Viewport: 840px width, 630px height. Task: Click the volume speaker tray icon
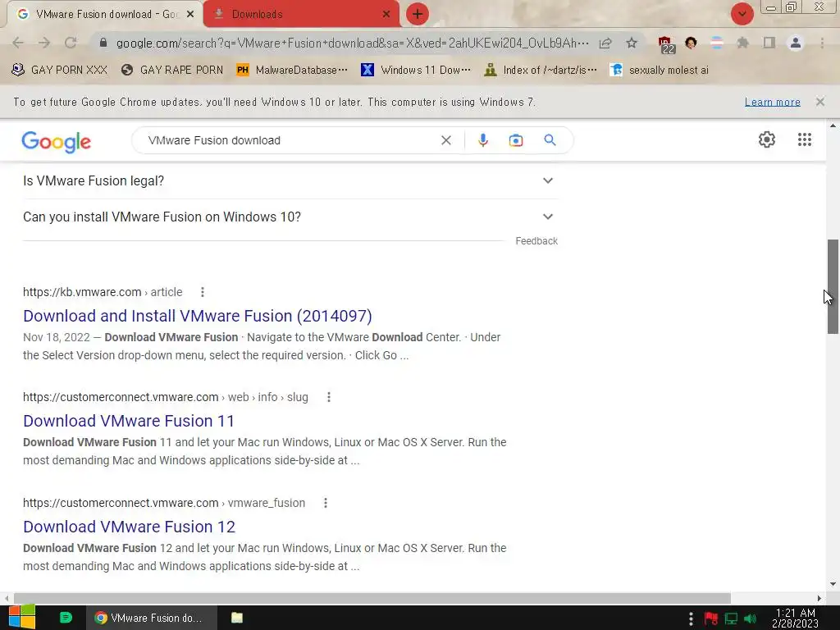click(750, 619)
